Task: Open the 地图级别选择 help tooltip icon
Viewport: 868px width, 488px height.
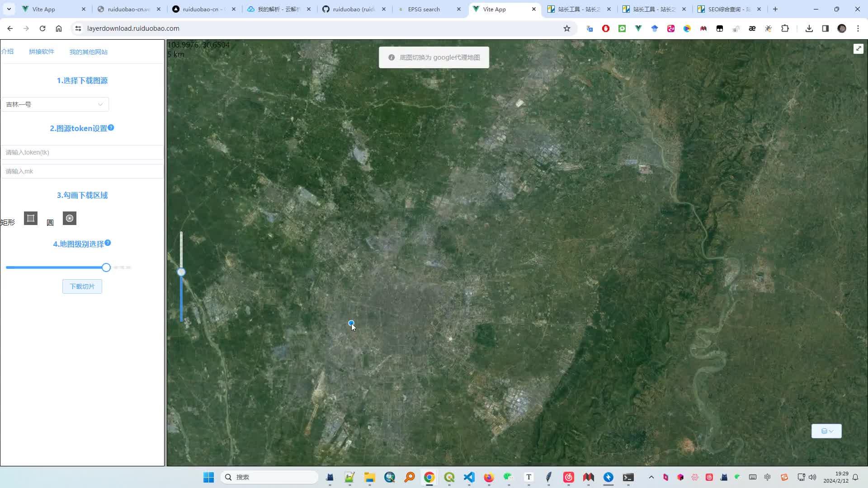Action: coord(108,243)
